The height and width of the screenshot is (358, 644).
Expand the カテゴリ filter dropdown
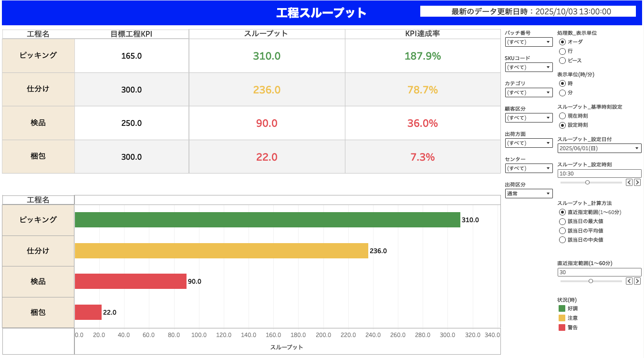coord(529,92)
